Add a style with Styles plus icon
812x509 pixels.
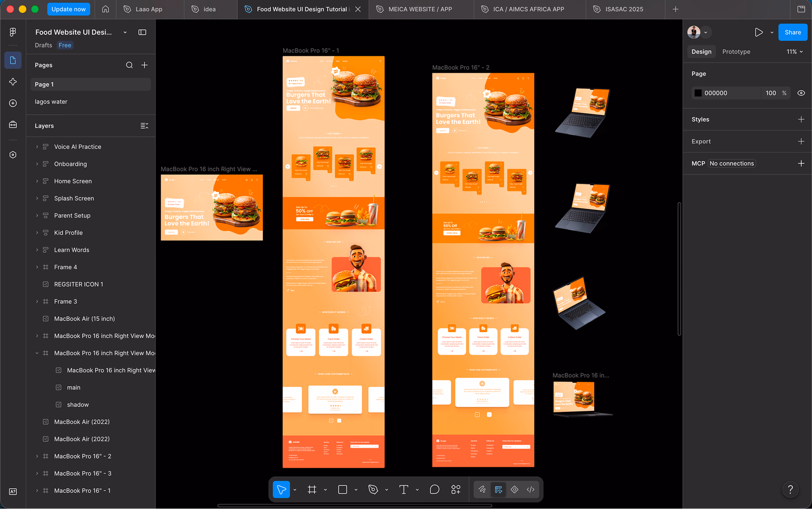tap(801, 119)
